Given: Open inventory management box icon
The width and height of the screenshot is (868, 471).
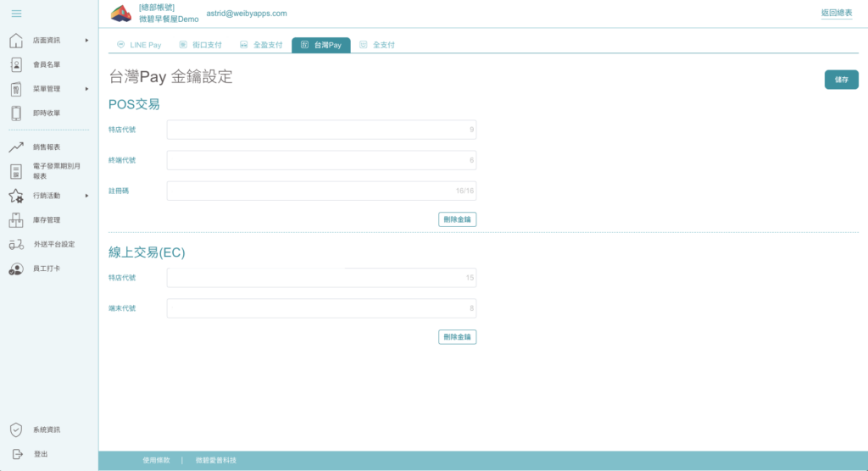Looking at the screenshot, I should coord(16,220).
